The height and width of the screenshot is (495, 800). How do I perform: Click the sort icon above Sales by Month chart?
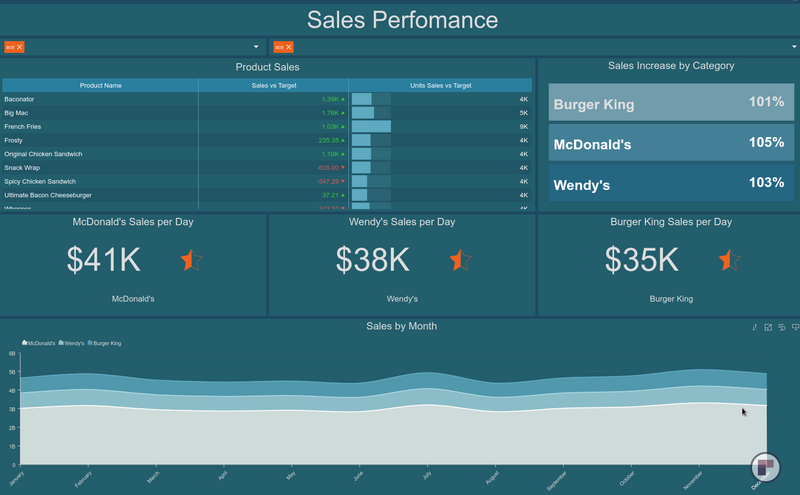[755, 327]
